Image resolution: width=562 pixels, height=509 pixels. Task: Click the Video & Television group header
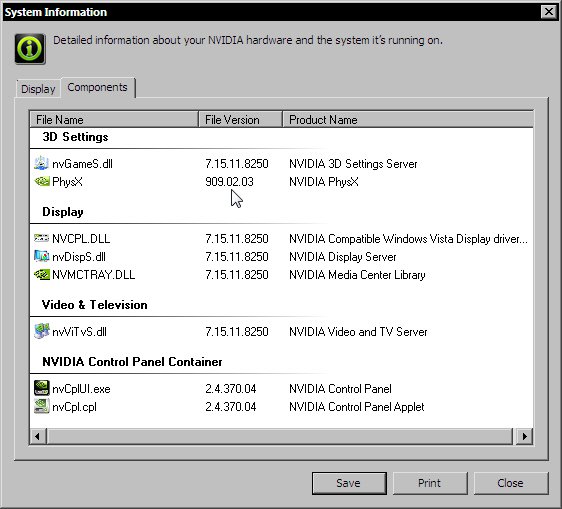pos(95,305)
